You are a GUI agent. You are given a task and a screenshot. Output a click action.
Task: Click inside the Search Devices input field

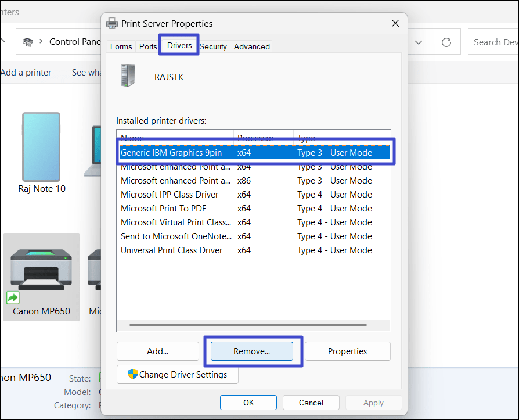(496, 41)
